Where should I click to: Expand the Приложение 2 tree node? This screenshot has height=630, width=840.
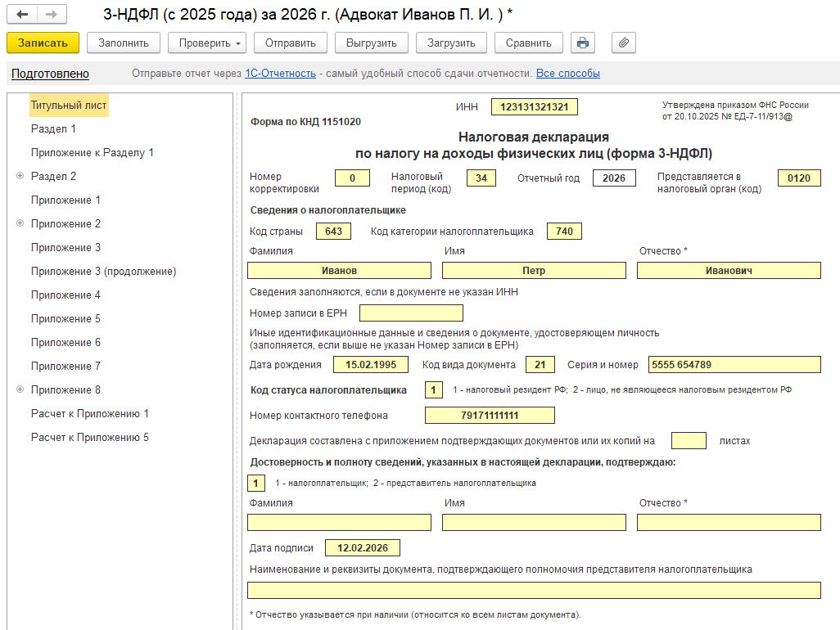pyautogui.click(x=20, y=223)
